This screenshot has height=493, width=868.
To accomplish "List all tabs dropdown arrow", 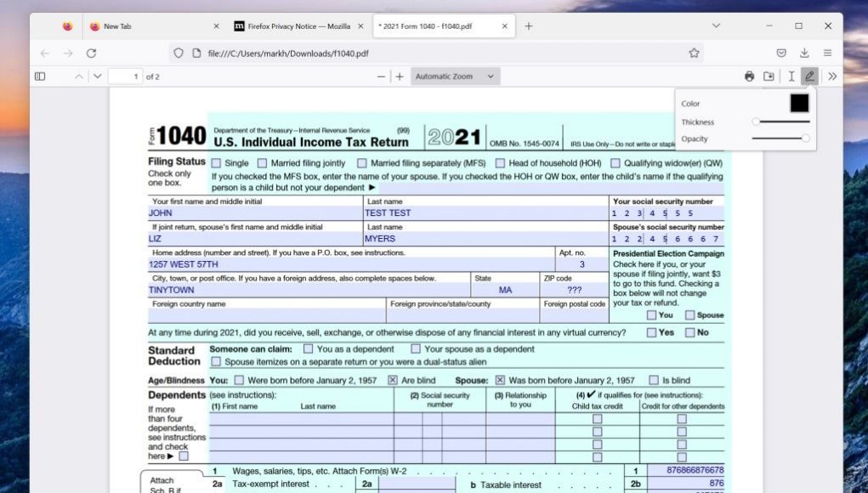I will pyautogui.click(x=717, y=26).
